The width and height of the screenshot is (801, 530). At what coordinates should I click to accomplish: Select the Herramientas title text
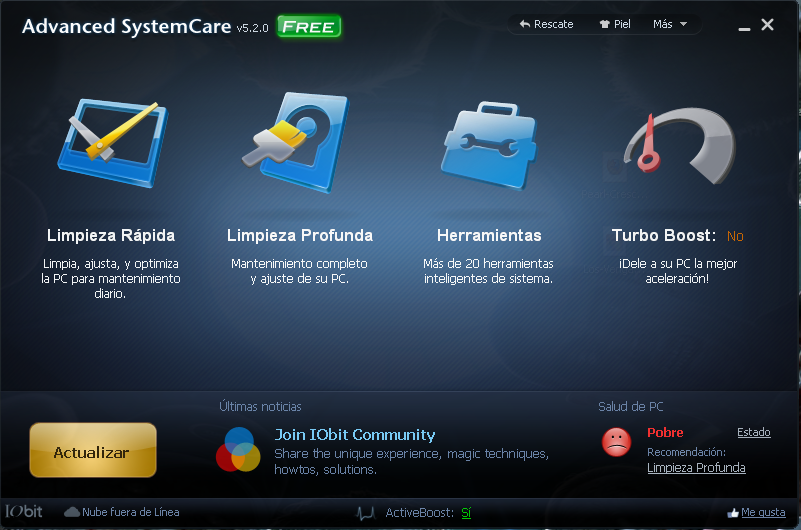click(x=489, y=235)
